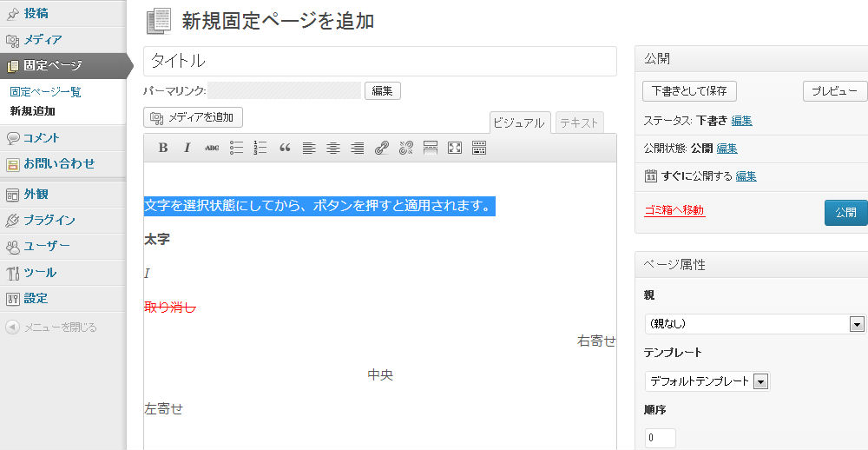Click the 順序 number field
Viewport: 868px width, 450px height.
tap(661, 438)
